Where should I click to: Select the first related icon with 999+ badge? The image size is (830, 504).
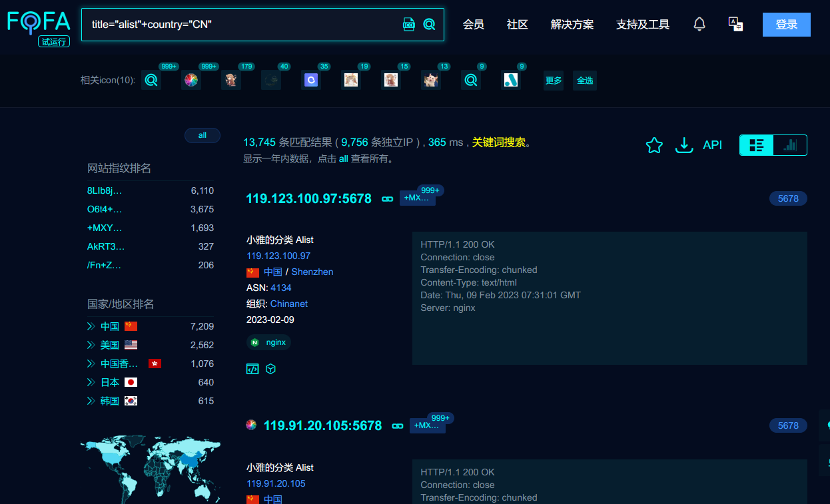pos(151,80)
